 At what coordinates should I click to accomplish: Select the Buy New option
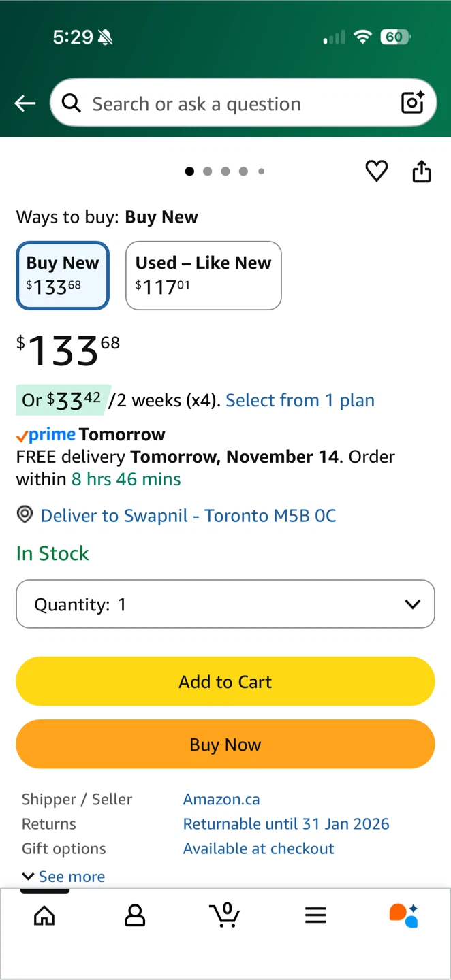pyautogui.click(x=63, y=276)
